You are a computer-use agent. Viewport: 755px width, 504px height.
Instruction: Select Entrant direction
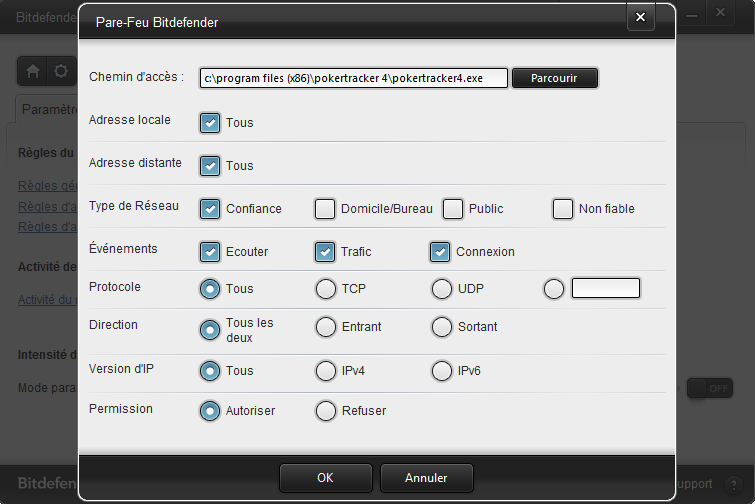point(326,327)
